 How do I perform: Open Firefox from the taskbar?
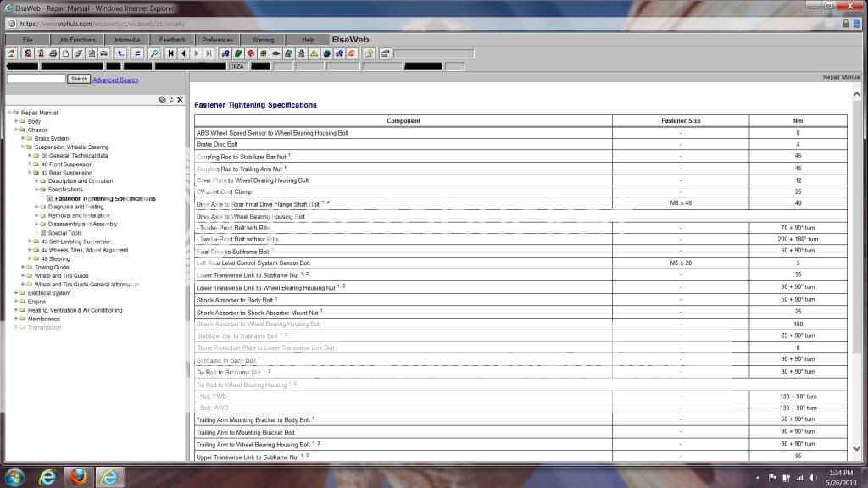[x=78, y=476]
